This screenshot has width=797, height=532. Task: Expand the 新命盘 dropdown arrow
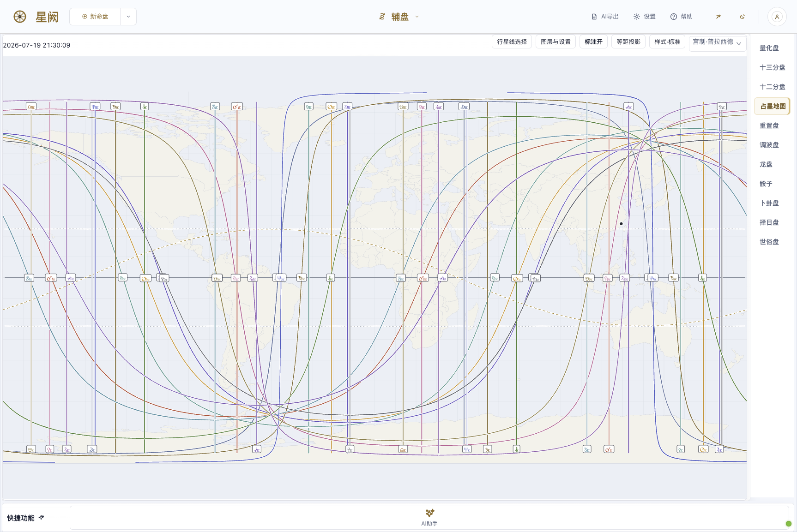click(128, 17)
